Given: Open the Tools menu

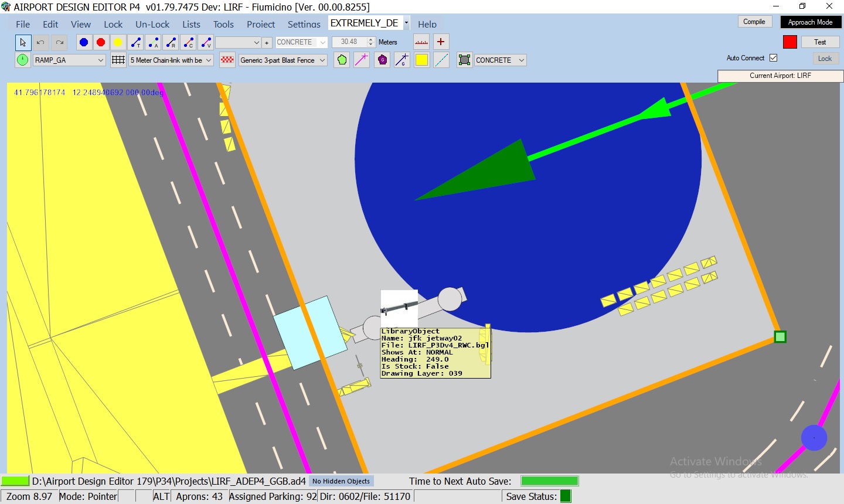Looking at the screenshot, I should 223,24.
